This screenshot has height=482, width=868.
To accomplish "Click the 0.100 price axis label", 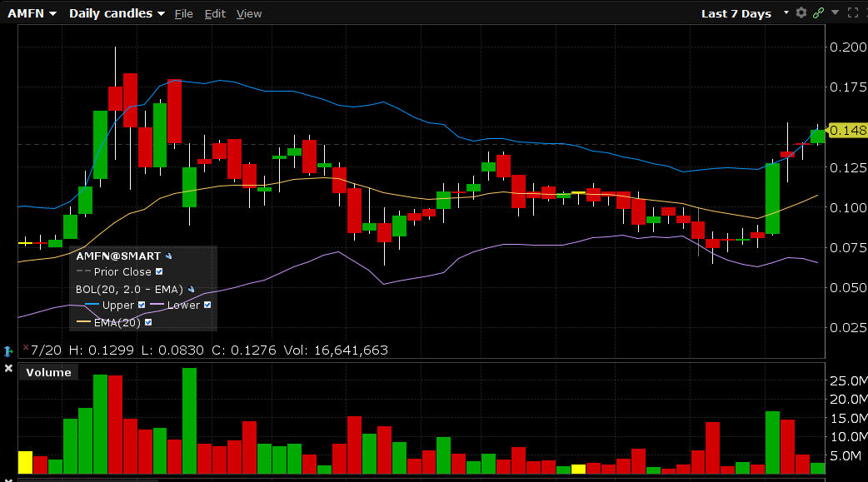I will pos(848,207).
